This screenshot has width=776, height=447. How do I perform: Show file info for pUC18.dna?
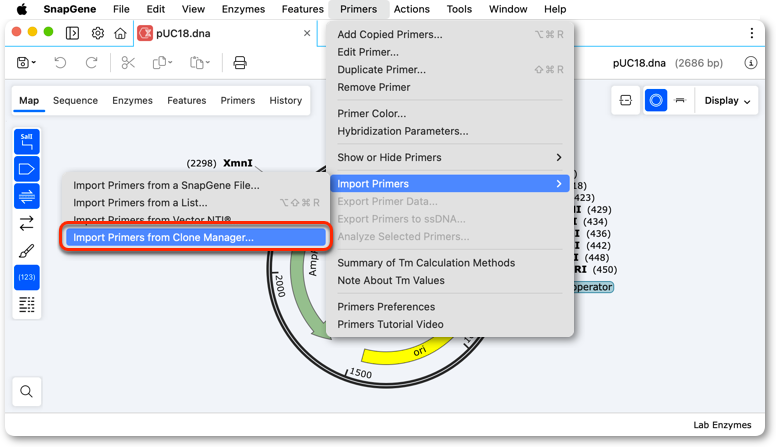point(751,63)
